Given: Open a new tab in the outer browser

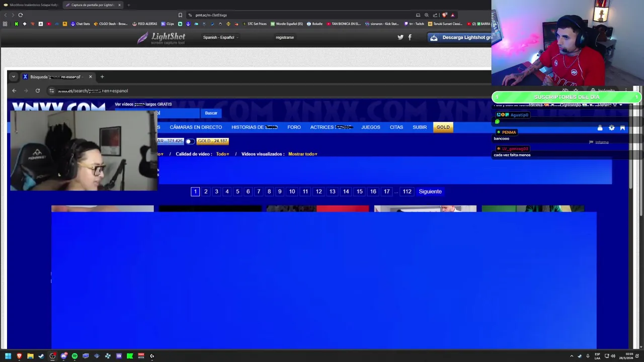Looking at the screenshot, I should [129, 5].
